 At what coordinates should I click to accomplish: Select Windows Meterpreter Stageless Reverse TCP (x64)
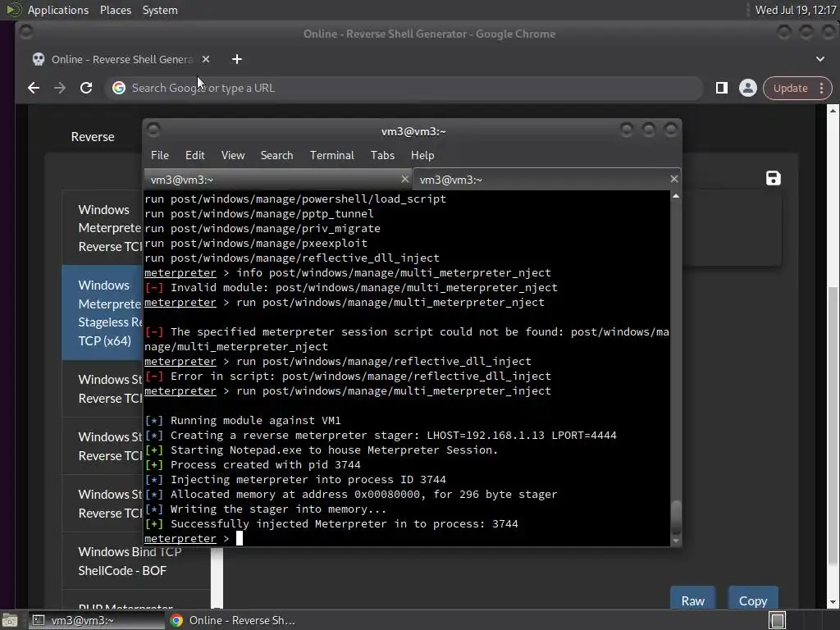(x=103, y=313)
